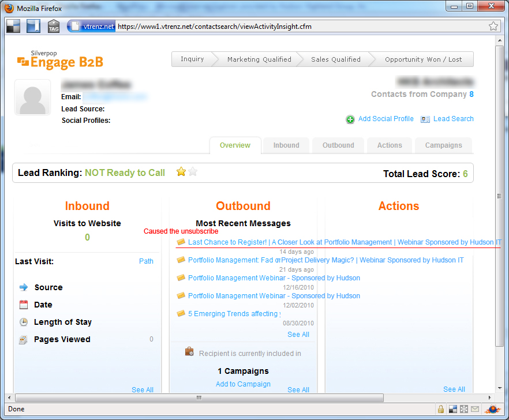Click the Lead Search card icon
Viewport: 509px width, 420px height.
(x=425, y=119)
